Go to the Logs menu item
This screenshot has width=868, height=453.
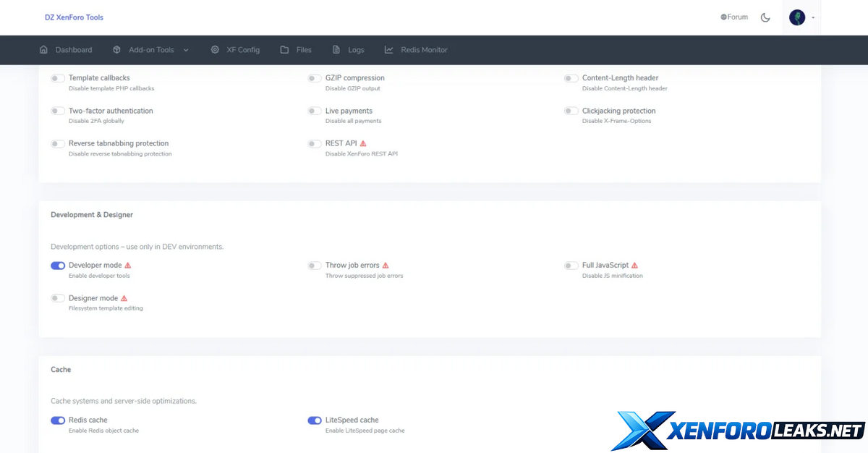coord(356,50)
